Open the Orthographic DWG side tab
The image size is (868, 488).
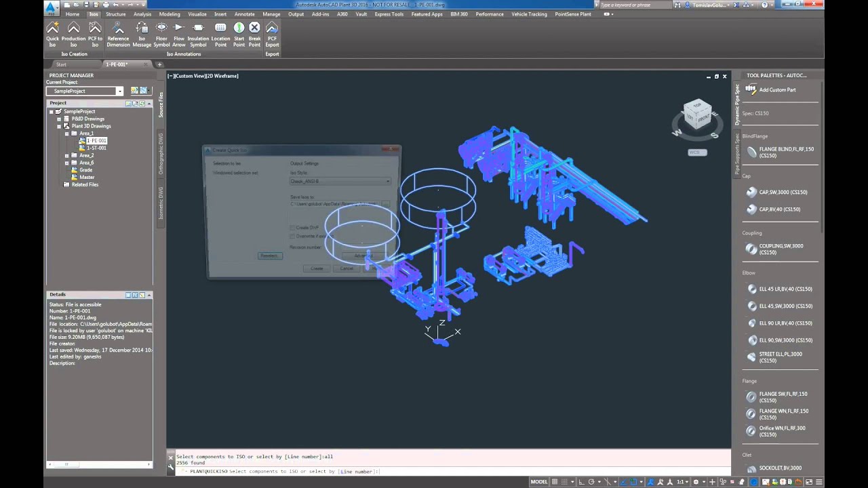coord(161,154)
